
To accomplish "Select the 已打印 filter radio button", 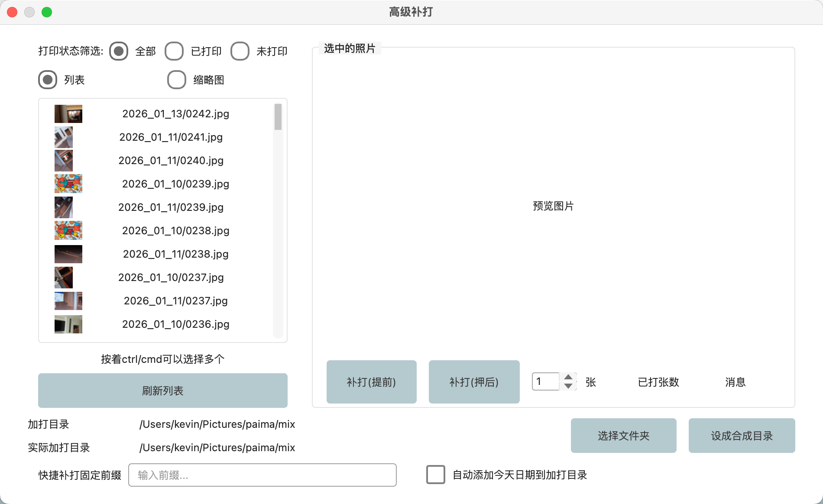I will pyautogui.click(x=174, y=51).
